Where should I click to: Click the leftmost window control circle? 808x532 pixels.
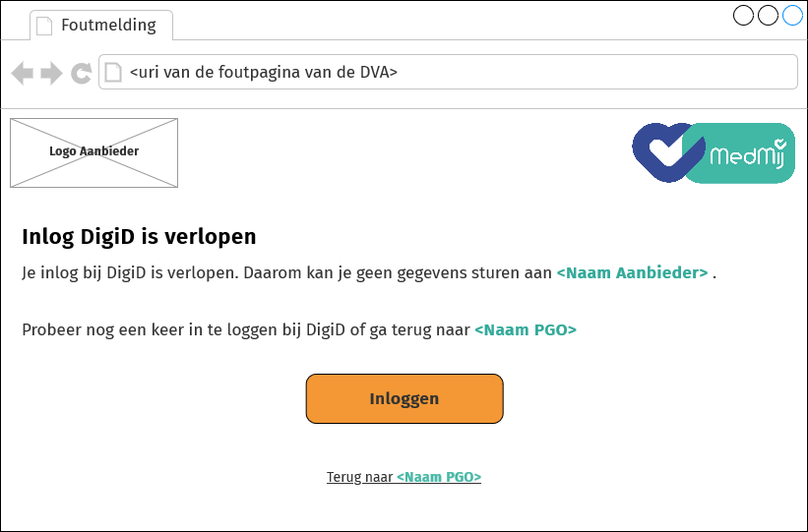click(744, 16)
